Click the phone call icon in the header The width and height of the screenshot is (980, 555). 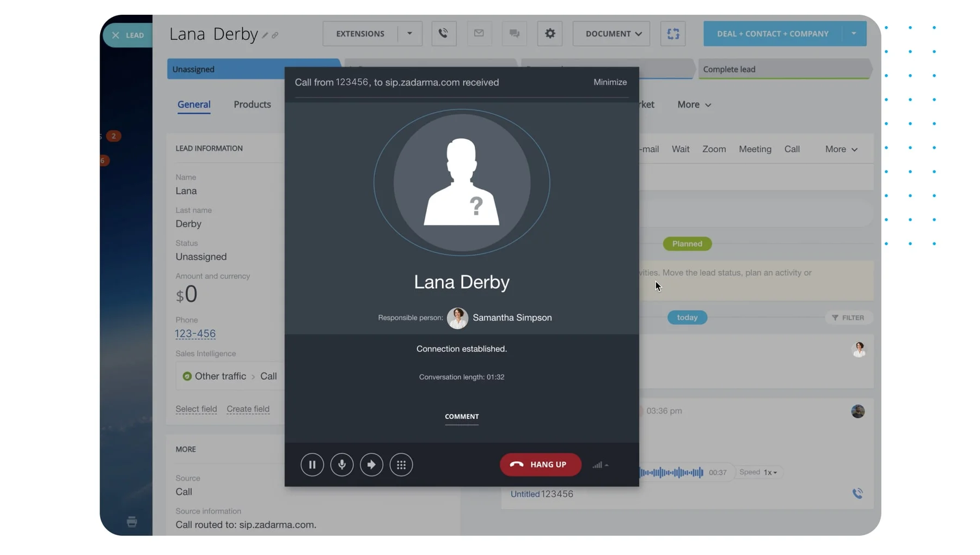coord(444,34)
